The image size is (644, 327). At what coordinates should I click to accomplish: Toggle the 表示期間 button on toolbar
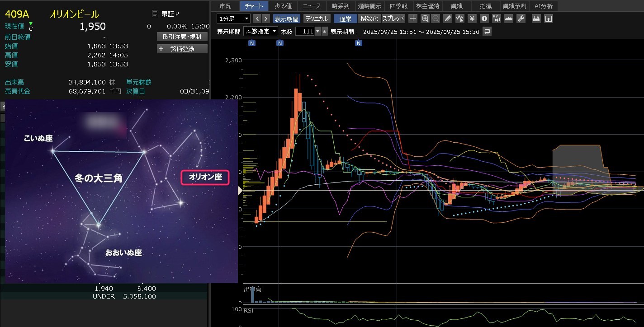pos(286,19)
